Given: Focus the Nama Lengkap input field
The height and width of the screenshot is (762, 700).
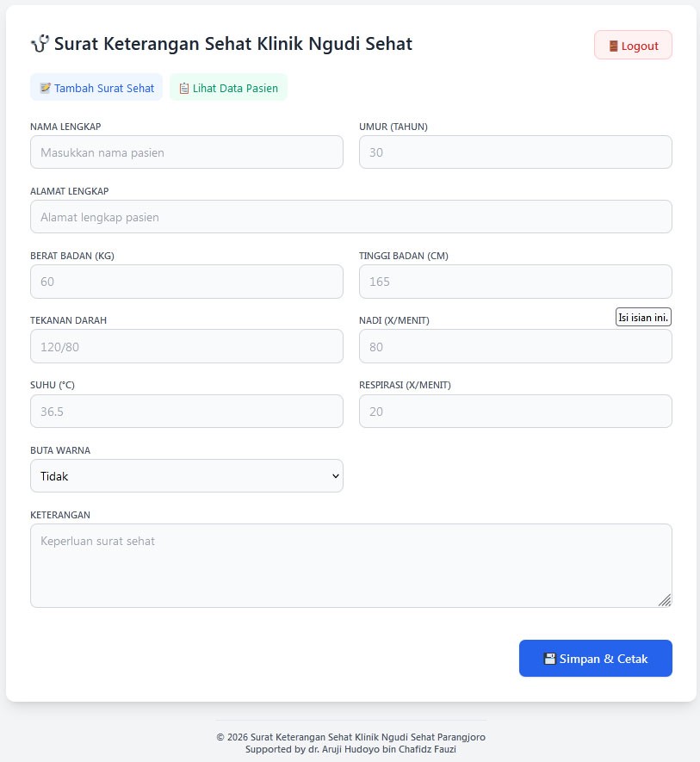Looking at the screenshot, I should (186, 152).
